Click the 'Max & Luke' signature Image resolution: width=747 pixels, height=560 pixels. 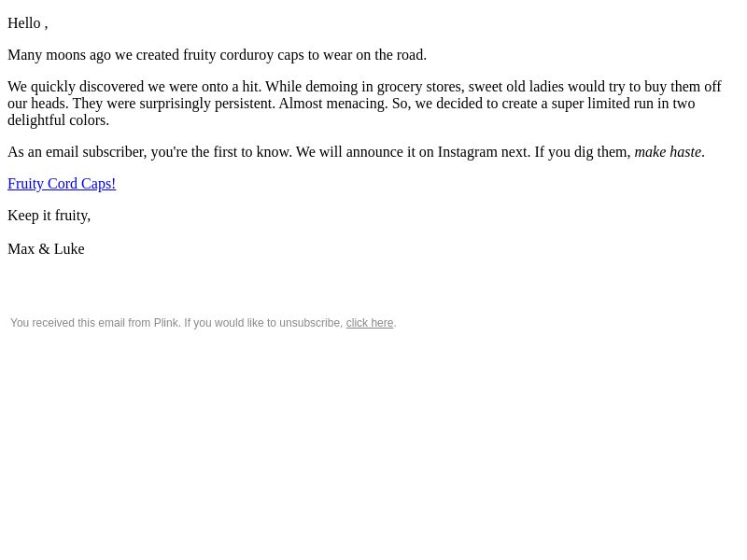(x=46, y=249)
